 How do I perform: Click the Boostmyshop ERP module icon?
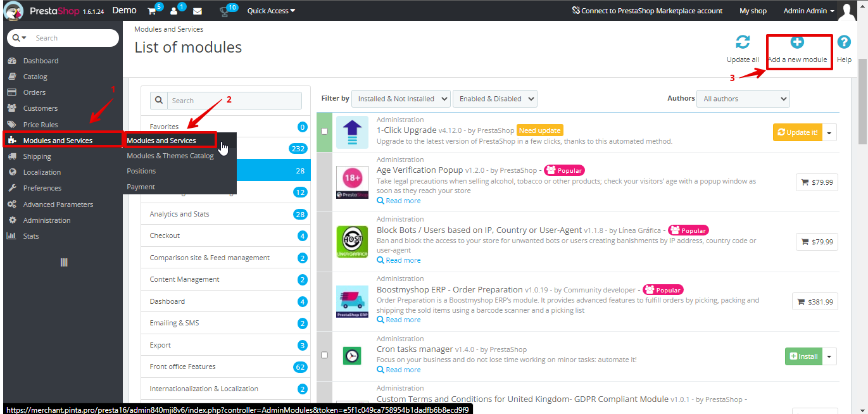(x=352, y=302)
